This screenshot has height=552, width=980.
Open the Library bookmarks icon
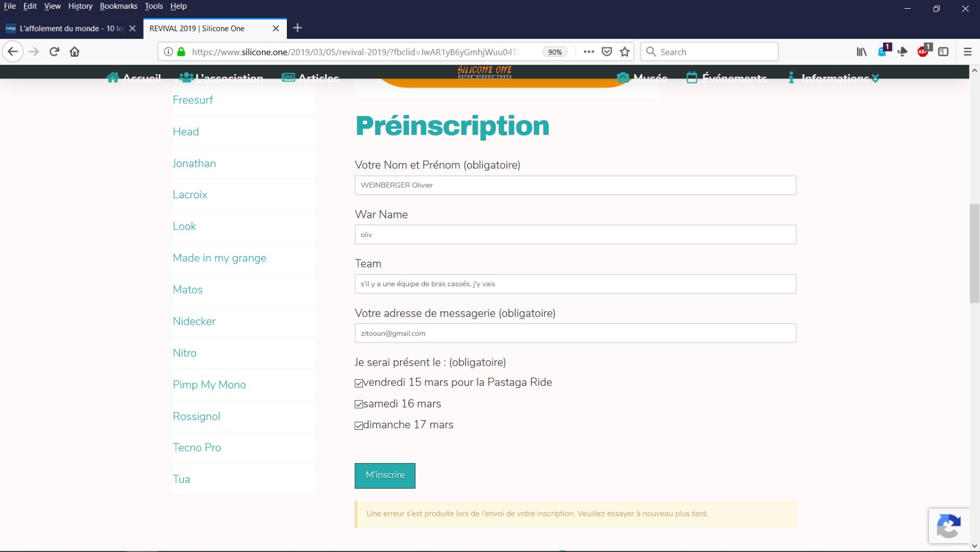tap(861, 52)
